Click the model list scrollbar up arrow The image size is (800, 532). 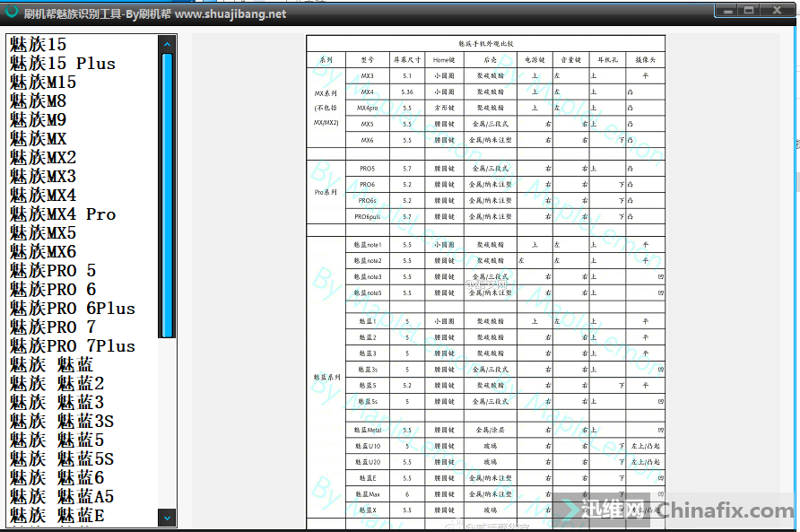click(167, 45)
